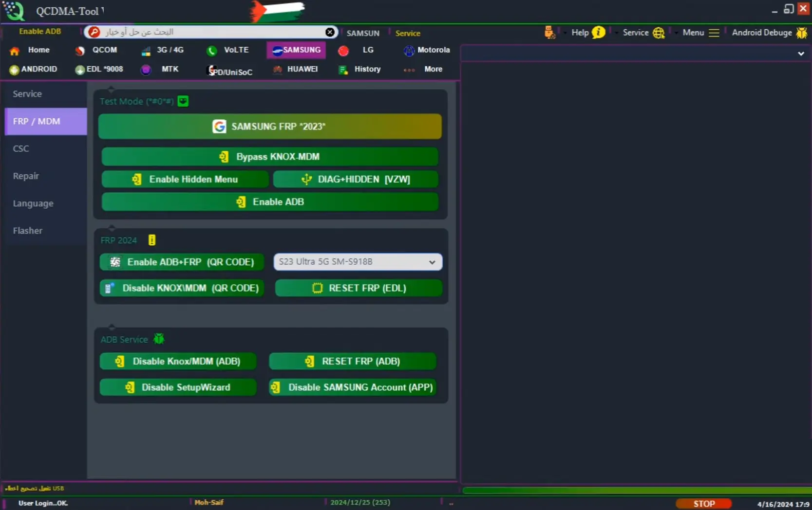Click the LG red circle icon
812x510 pixels.
[x=343, y=51]
